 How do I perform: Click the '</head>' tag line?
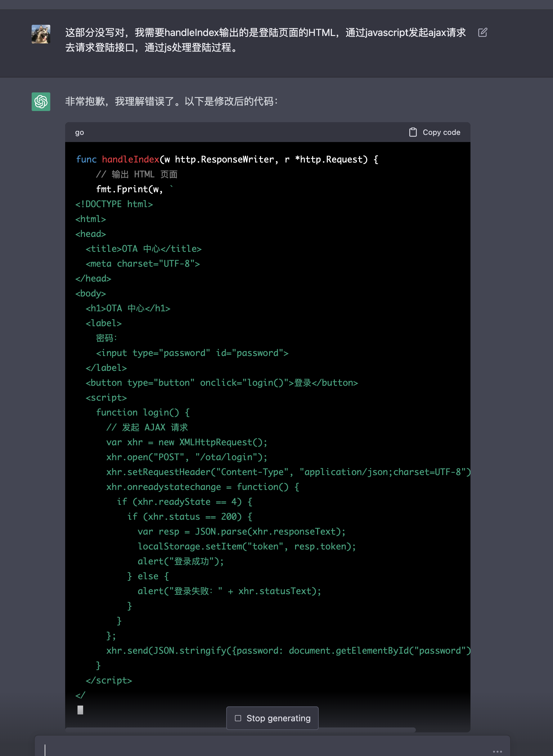[x=93, y=278]
